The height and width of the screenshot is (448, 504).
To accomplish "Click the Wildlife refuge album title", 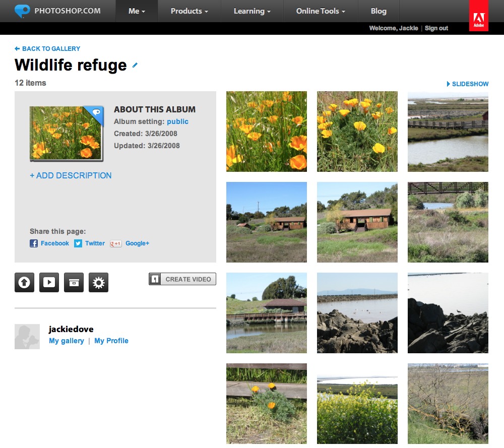I will [x=71, y=65].
